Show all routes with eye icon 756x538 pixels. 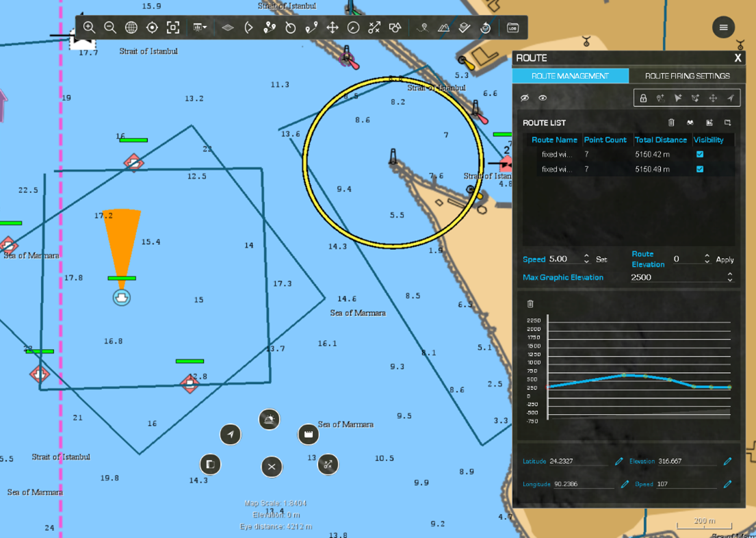coord(543,98)
